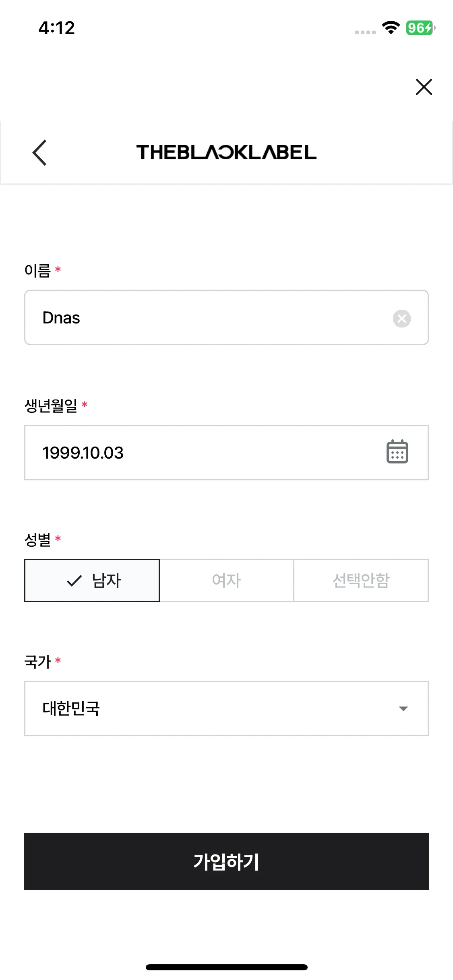453x980 pixels.
Task: Tap the battery indicator in status bar
Action: (x=420, y=28)
